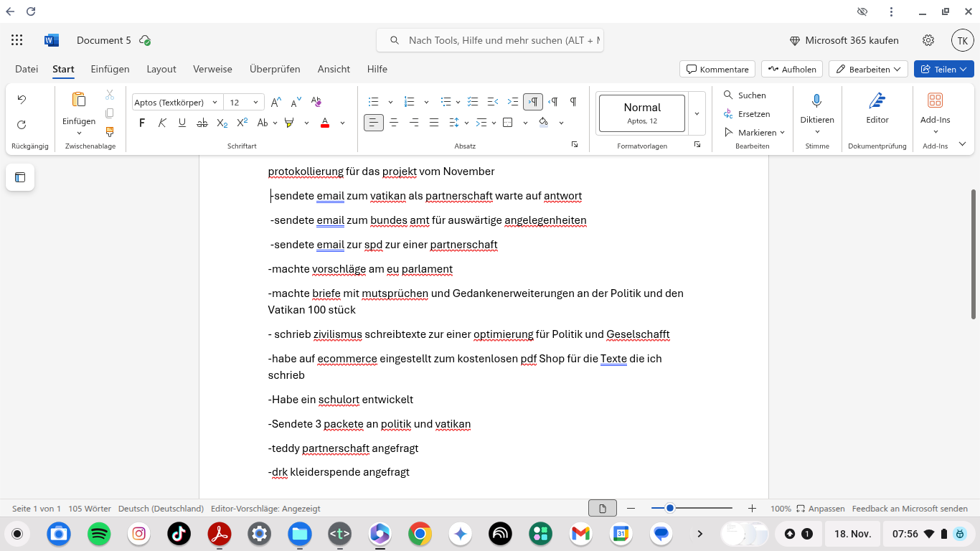
Task: Open Spotify from the shelf
Action: tap(99, 534)
